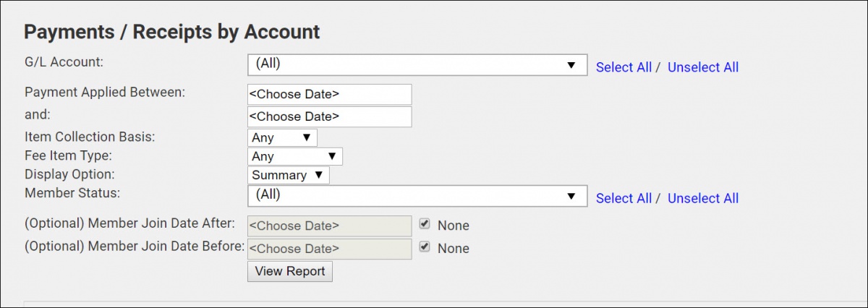This screenshot has height=308, width=868.
Task: Click the G/L Account dropdown arrow
Action: point(571,64)
